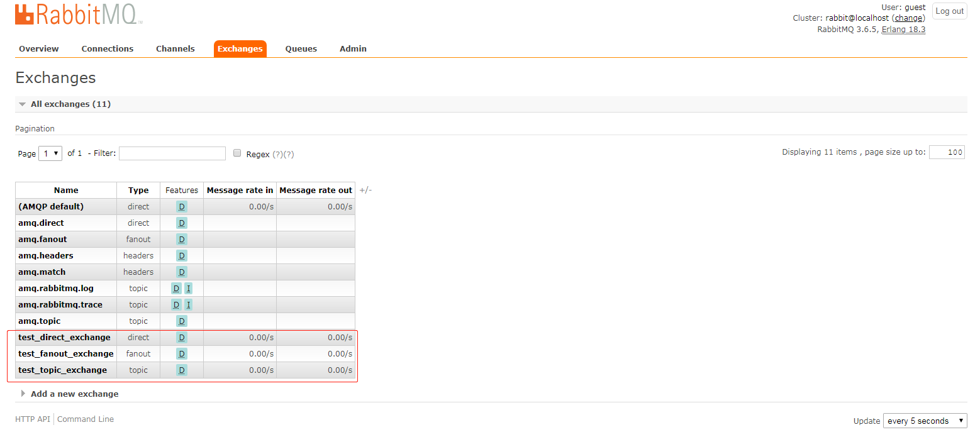The height and width of the screenshot is (437, 980).
Task: Click the D feature badge for amq.fanout
Action: [x=182, y=240]
